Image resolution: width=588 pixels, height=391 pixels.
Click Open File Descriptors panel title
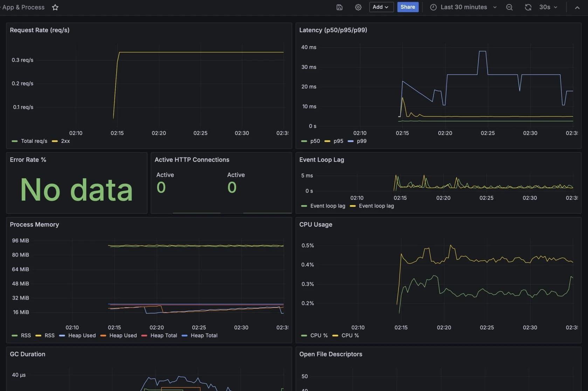(331, 354)
